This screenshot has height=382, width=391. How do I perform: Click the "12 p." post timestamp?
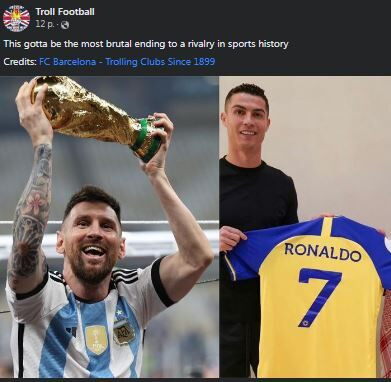point(45,25)
